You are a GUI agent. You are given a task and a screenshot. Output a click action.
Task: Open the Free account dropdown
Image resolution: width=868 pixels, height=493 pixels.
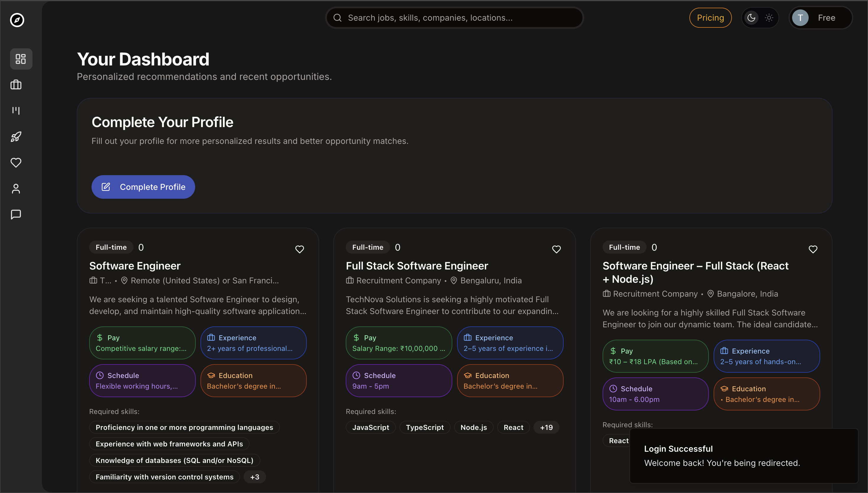point(826,18)
